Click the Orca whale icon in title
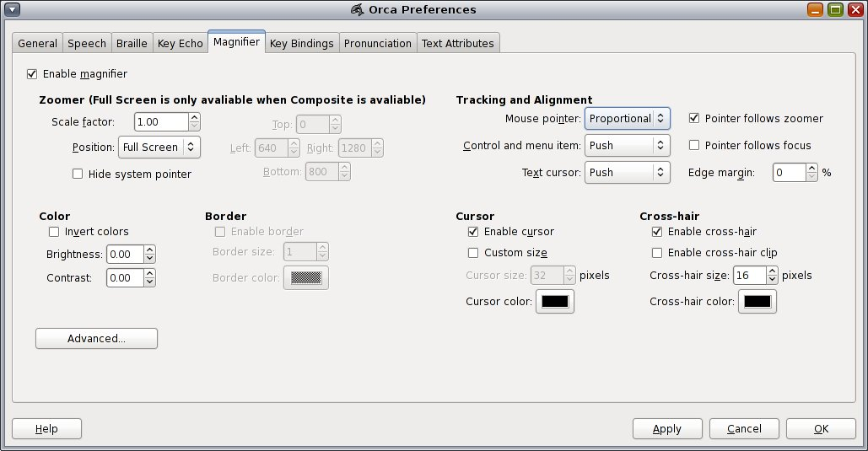The width and height of the screenshot is (868, 451). tap(358, 9)
